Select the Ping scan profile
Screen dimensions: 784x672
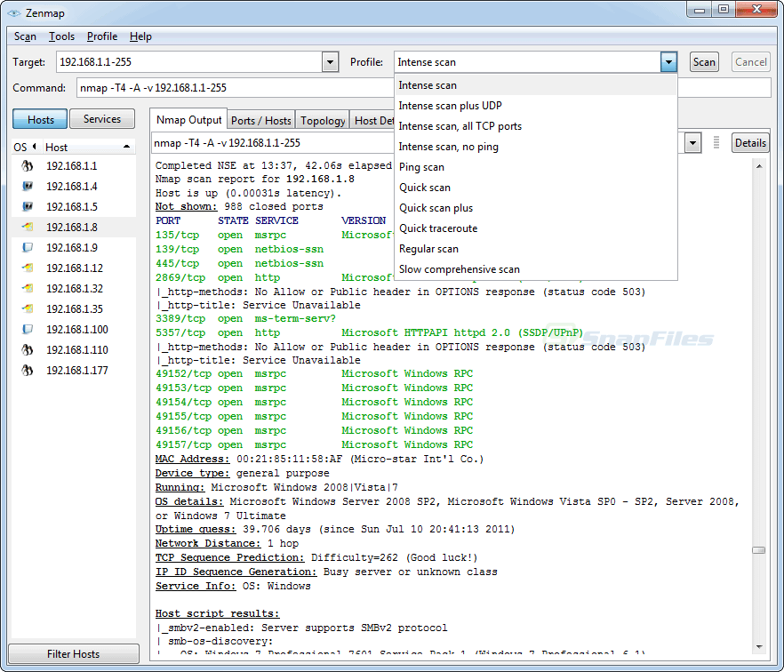535,167
